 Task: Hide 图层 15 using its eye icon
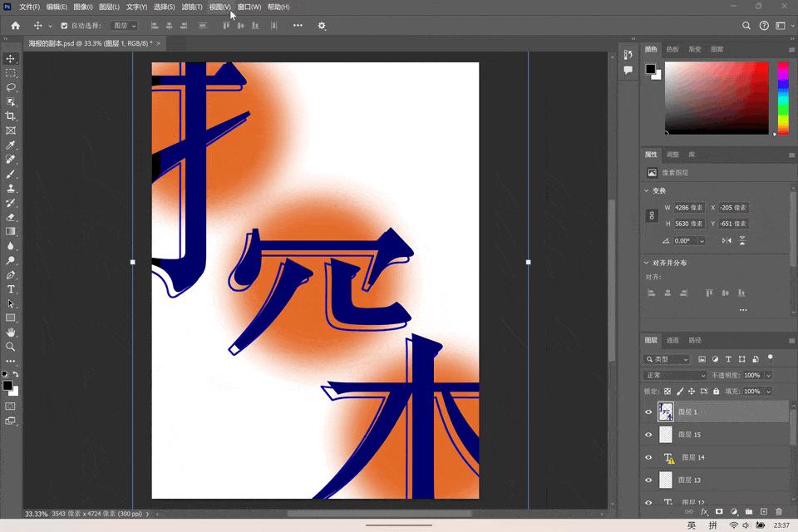649,434
